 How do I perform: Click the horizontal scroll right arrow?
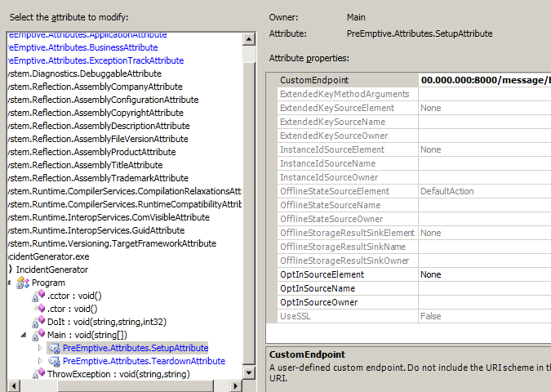tap(235, 386)
